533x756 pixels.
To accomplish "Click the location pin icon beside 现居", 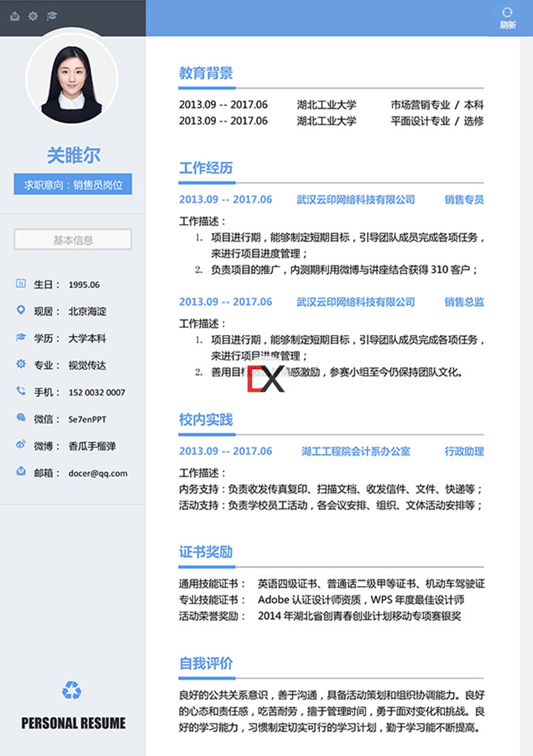I will tap(21, 310).
